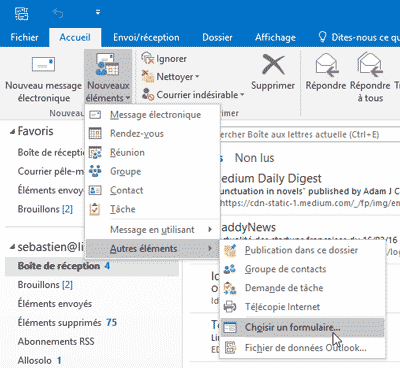The width and height of the screenshot is (400, 368).
Task: Open the Nouveaux éléments button icon
Action: click(107, 65)
